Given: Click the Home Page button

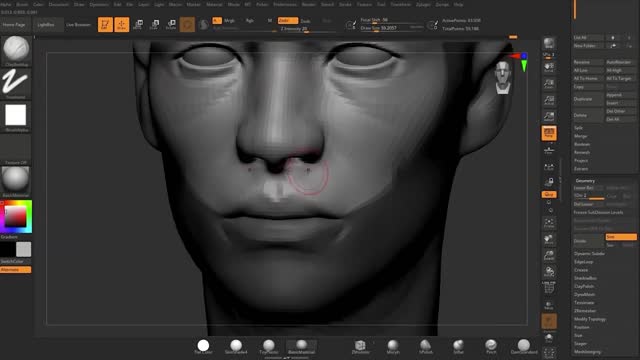Looking at the screenshot, I should coord(14,24).
